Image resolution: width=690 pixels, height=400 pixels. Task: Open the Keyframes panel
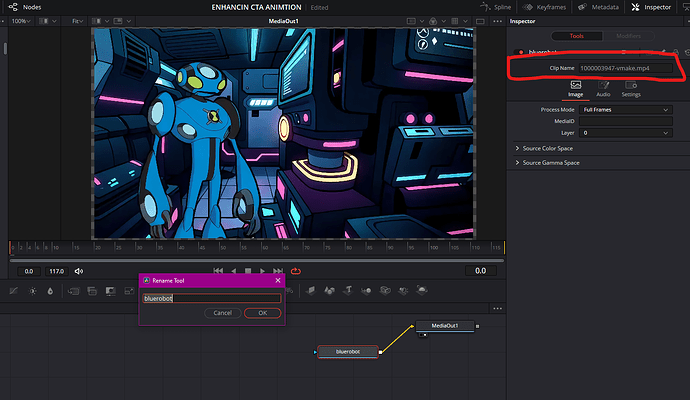[x=544, y=7]
